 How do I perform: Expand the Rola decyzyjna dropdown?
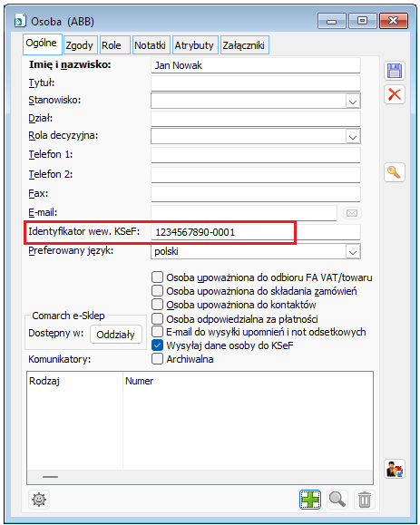pos(352,136)
